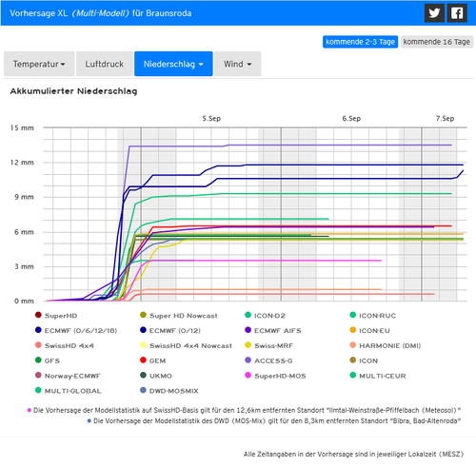The height and width of the screenshot is (467, 476).
Task: Click the MULTI-GLOBAL legend label
Action: point(72,391)
